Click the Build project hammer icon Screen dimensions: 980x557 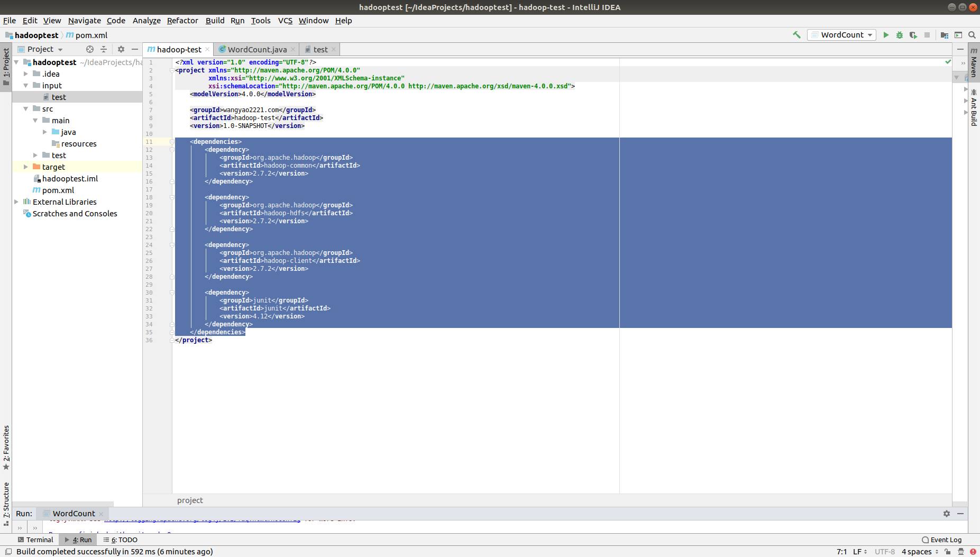tap(796, 35)
